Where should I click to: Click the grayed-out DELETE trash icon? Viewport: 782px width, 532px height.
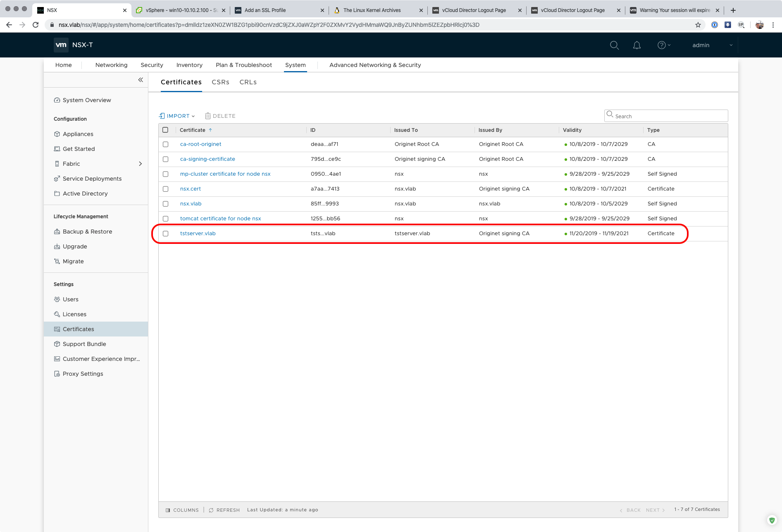(208, 116)
